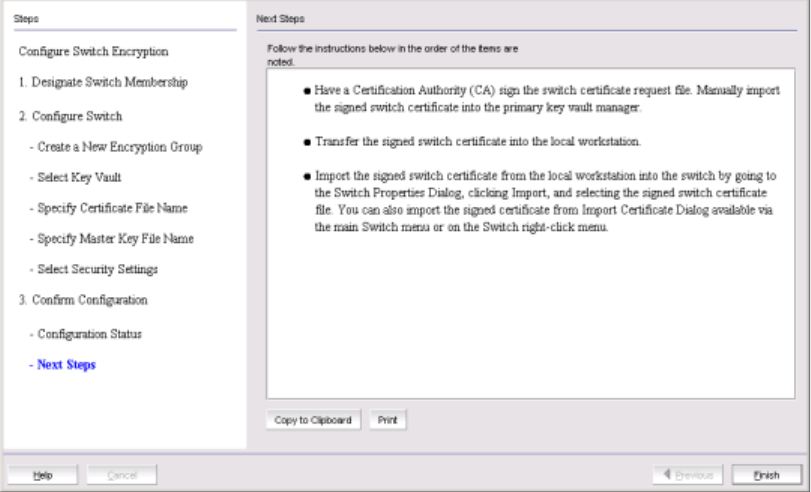This screenshot has height=492, width=811.
Task: Click the greyed Cancel button
Action: pyautogui.click(x=122, y=475)
